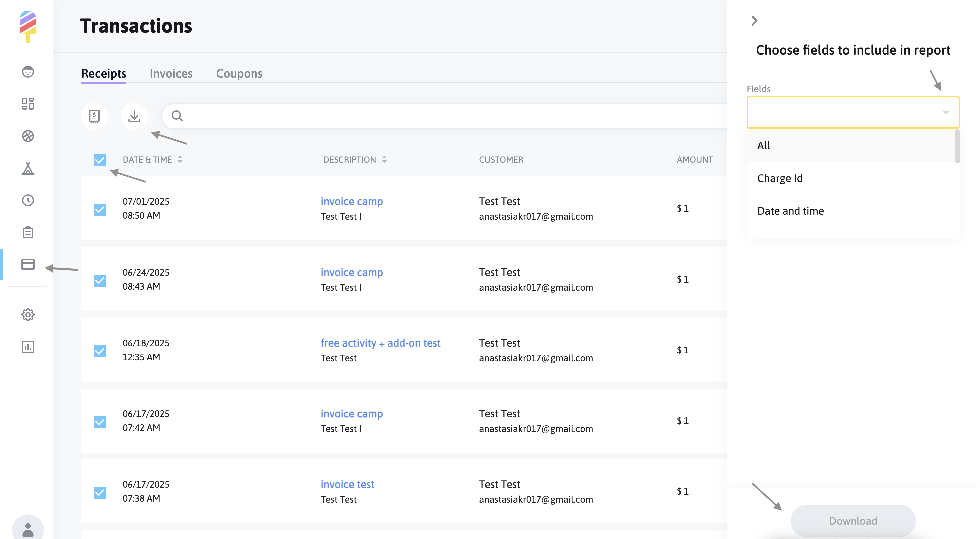Click the dashboard grid icon in sidebar
The image size is (980, 539).
pyautogui.click(x=28, y=103)
